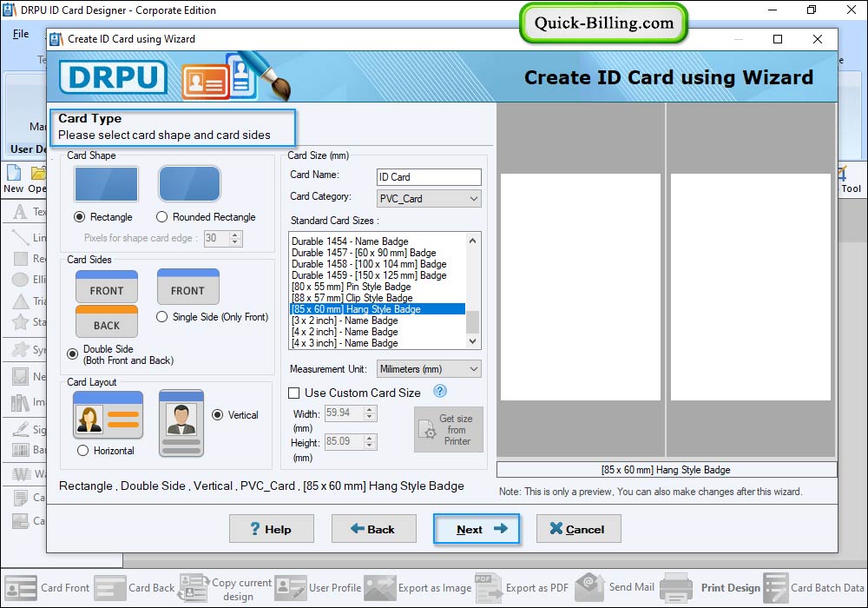Screen dimensions: 868x608
Task: Click the single-side FRONT card image
Action: pyautogui.click(x=188, y=287)
